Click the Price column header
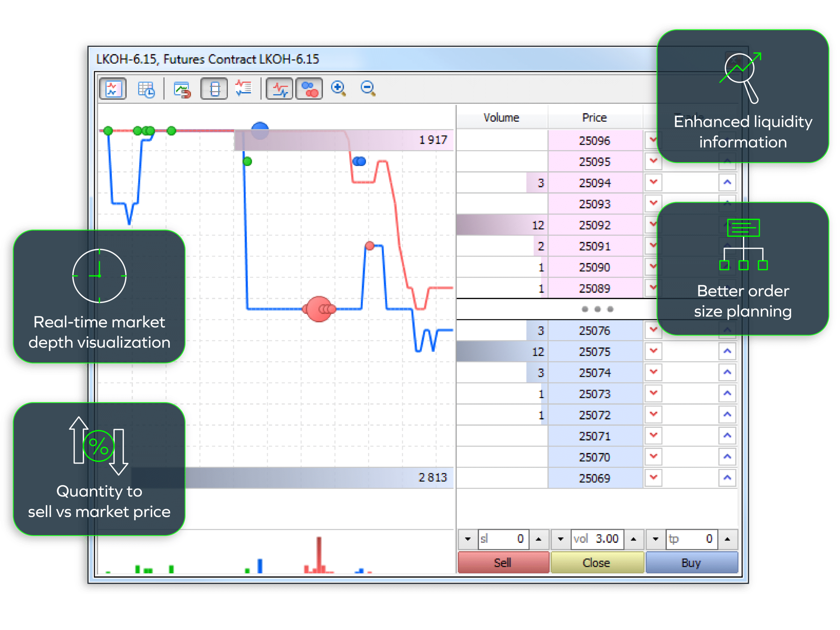Viewport: 840px width, 630px height. point(594,118)
